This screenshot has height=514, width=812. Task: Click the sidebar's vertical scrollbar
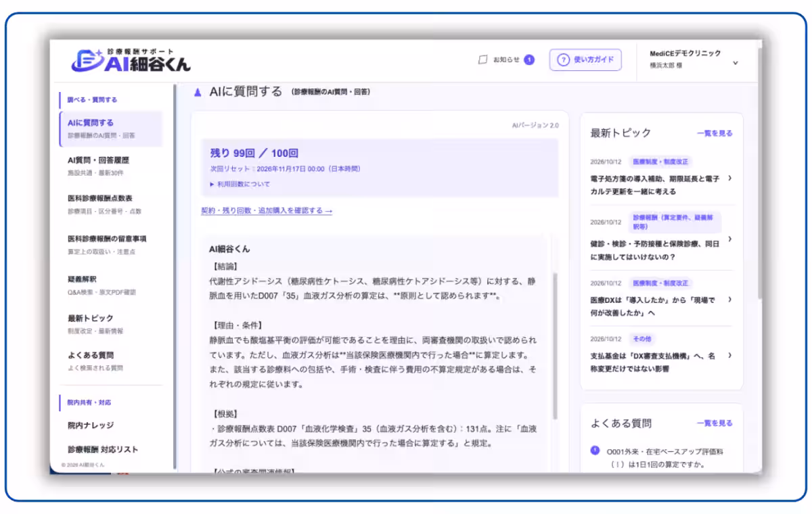pyautogui.click(x=175, y=277)
